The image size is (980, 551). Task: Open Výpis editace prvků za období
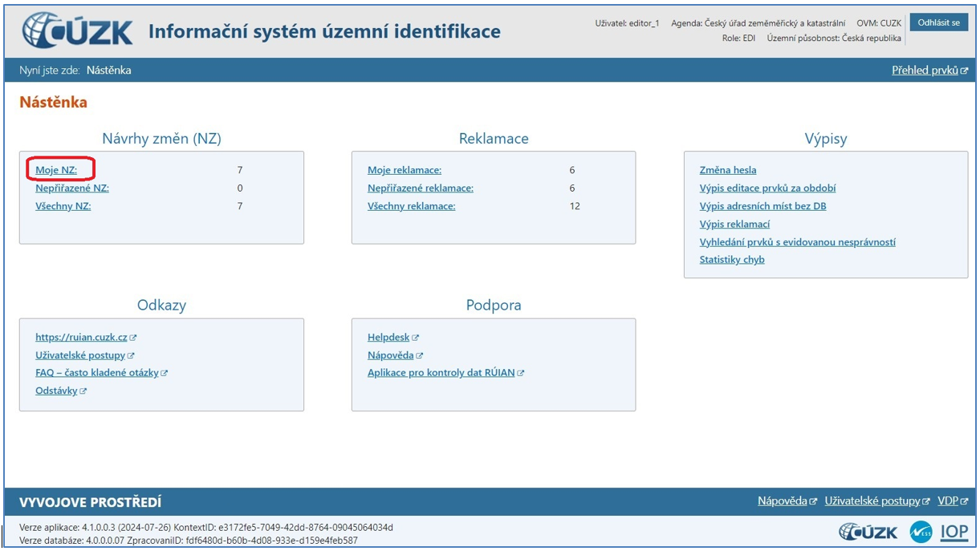pyautogui.click(x=767, y=188)
